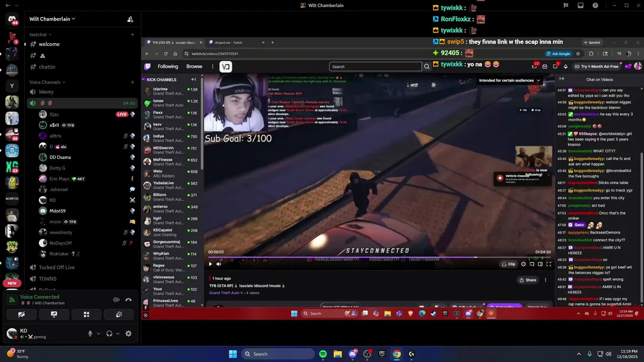Deafen Discord headphones

click(109, 333)
